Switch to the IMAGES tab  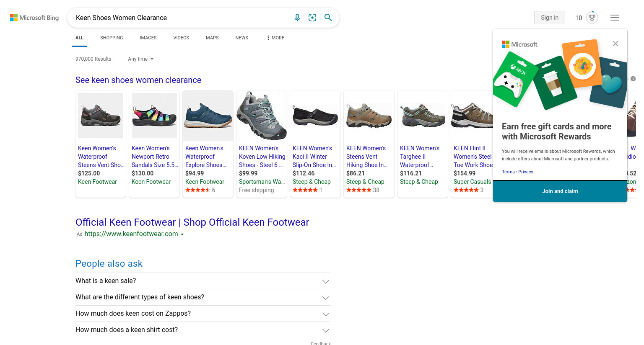click(x=148, y=38)
